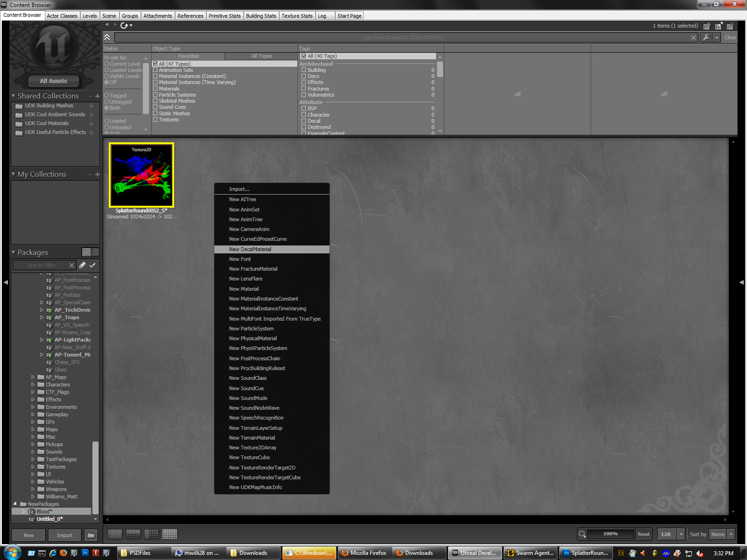This screenshot has height=560, width=747.
Task: Adjust the 100% thumbnail zoom slider
Action: [611, 534]
